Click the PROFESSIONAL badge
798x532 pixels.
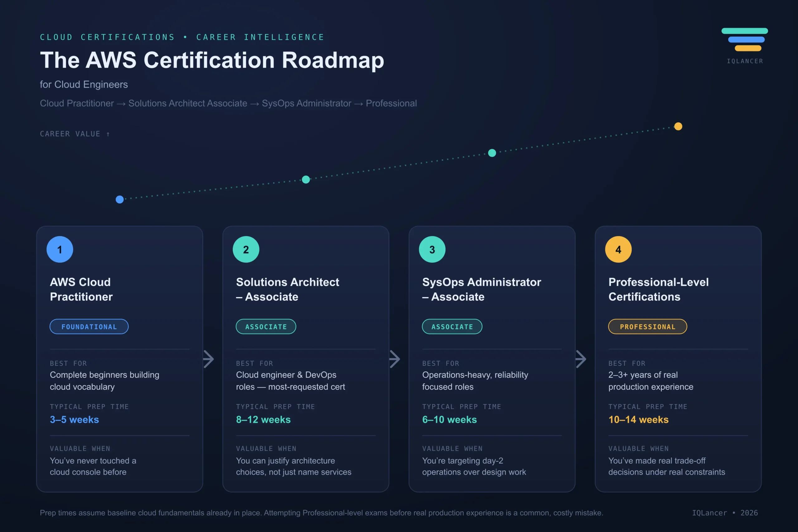pyautogui.click(x=648, y=326)
